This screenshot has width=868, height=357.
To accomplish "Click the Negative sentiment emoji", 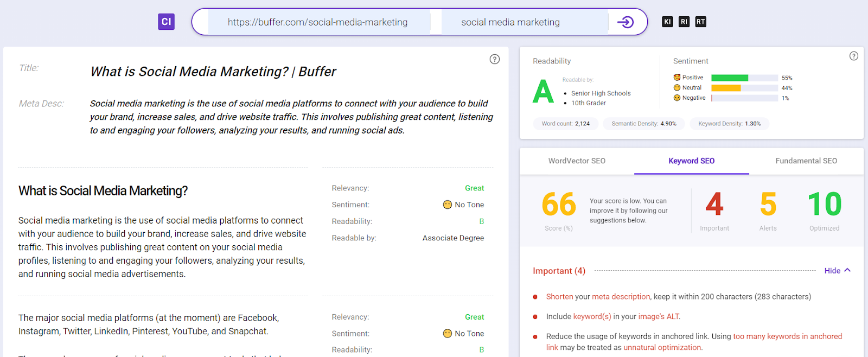I will coord(677,98).
